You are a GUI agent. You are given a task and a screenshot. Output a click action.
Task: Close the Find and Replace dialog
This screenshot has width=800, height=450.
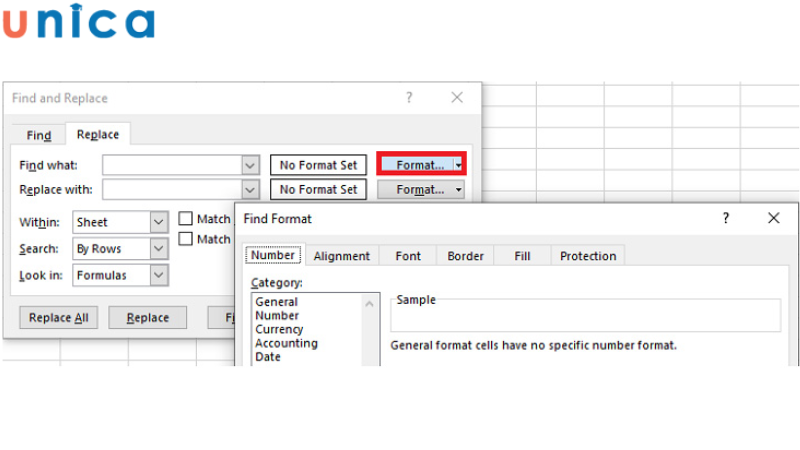tap(457, 97)
